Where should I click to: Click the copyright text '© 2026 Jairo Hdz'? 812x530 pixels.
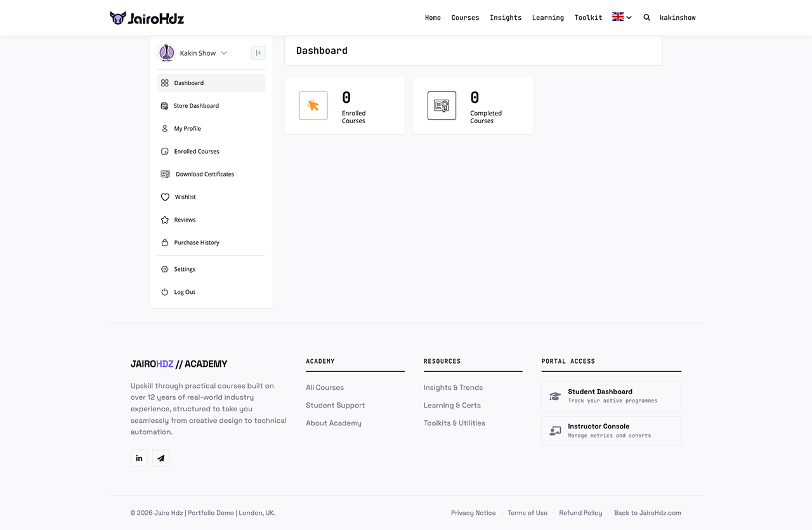[x=157, y=513]
